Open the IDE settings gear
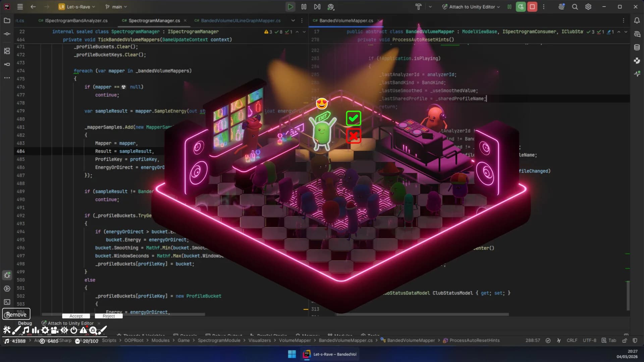 coord(588,7)
